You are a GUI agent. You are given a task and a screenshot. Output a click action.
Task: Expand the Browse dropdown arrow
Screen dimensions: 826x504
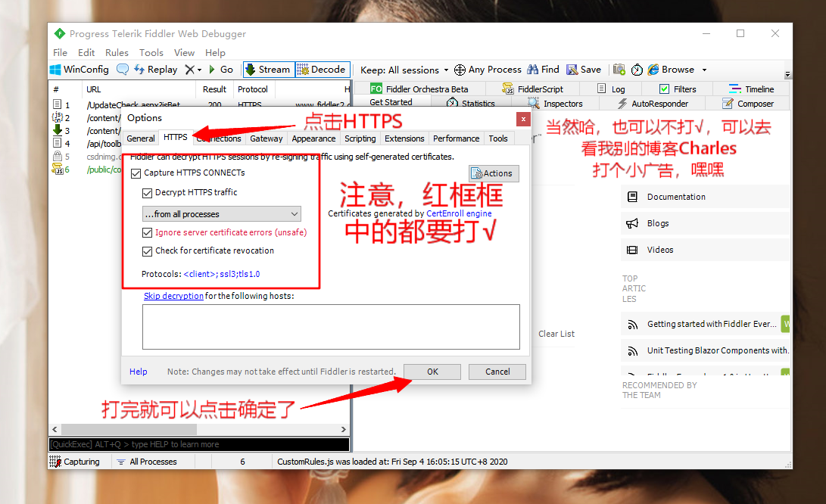(x=704, y=70)
